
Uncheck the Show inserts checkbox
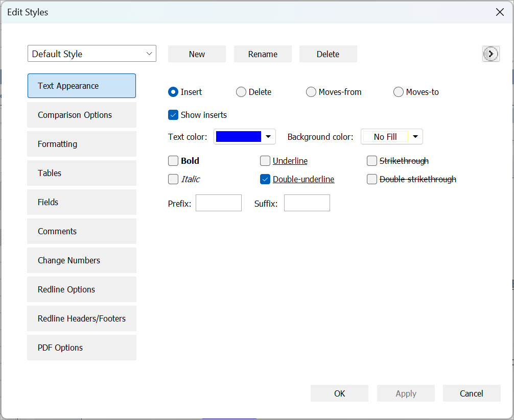pos(173,115)
